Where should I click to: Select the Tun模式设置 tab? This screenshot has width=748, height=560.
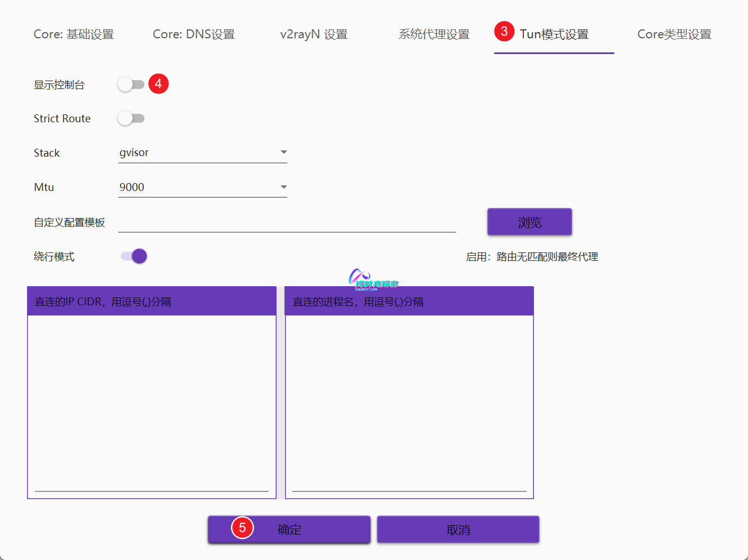coord(554,34)
